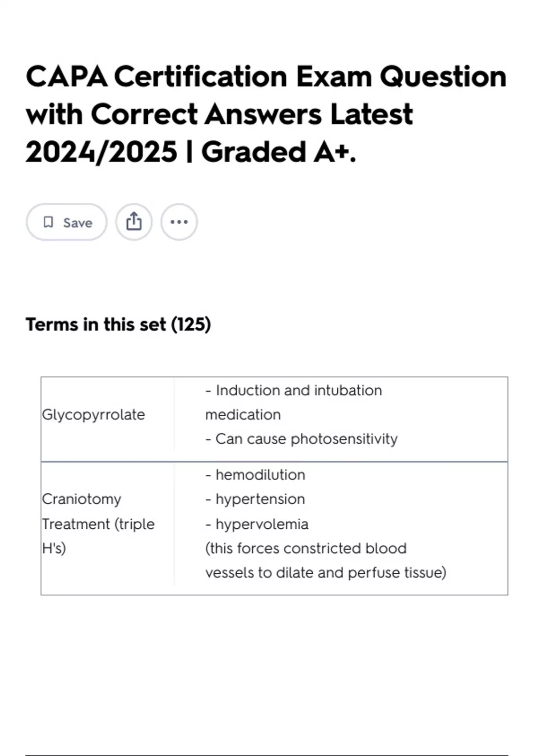
Task: Open the three-dot more options menu
Action: pos(179,221)
